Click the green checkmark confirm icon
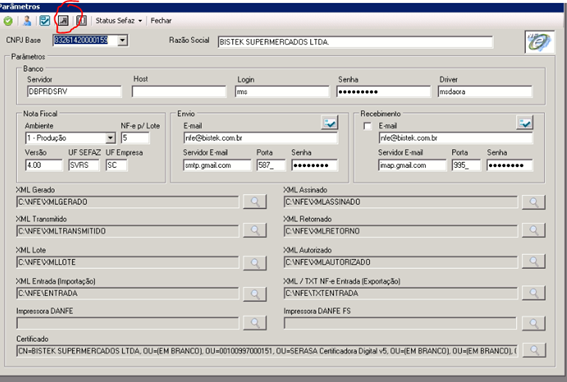 point(8,21)
